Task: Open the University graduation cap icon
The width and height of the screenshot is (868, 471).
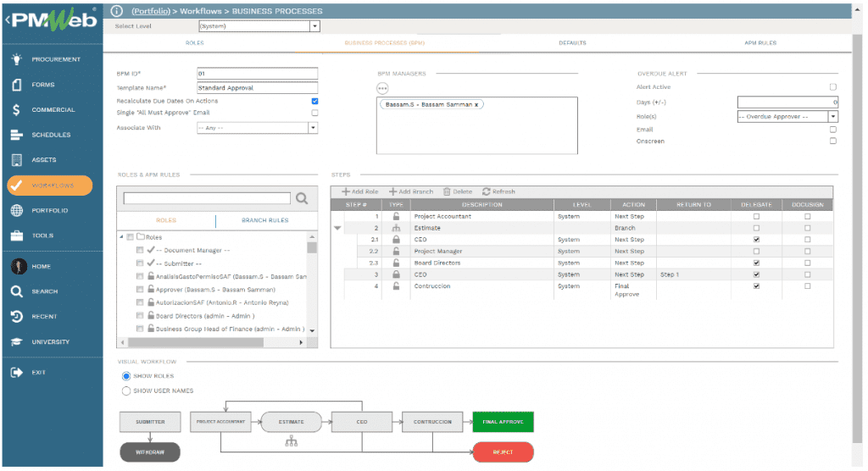Action: 17,342
